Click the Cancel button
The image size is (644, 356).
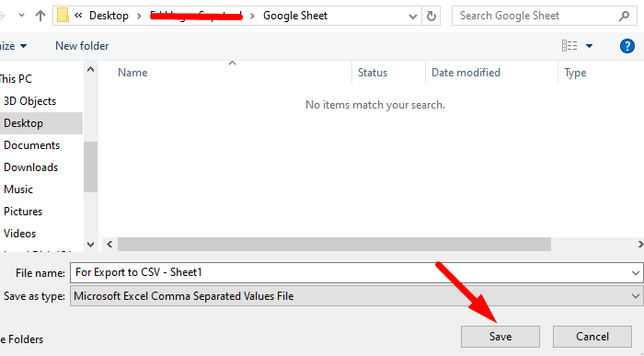tap(592, 337)
